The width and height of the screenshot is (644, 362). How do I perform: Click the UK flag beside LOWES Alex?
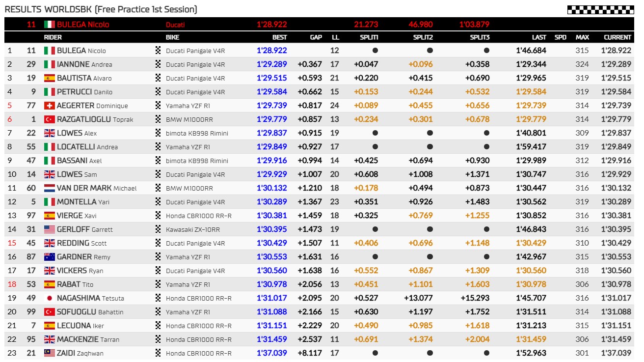(x=49, y=133)
